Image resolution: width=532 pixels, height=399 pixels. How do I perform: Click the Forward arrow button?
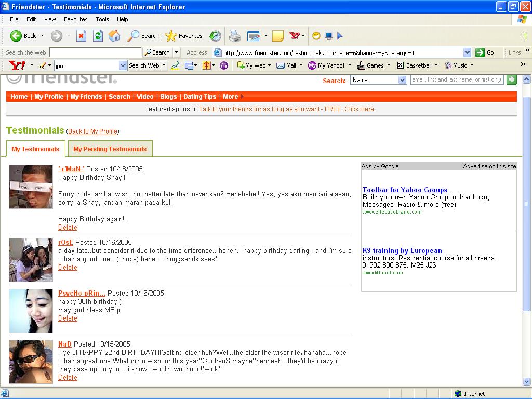pyautogui.click(x=57, y=36)
